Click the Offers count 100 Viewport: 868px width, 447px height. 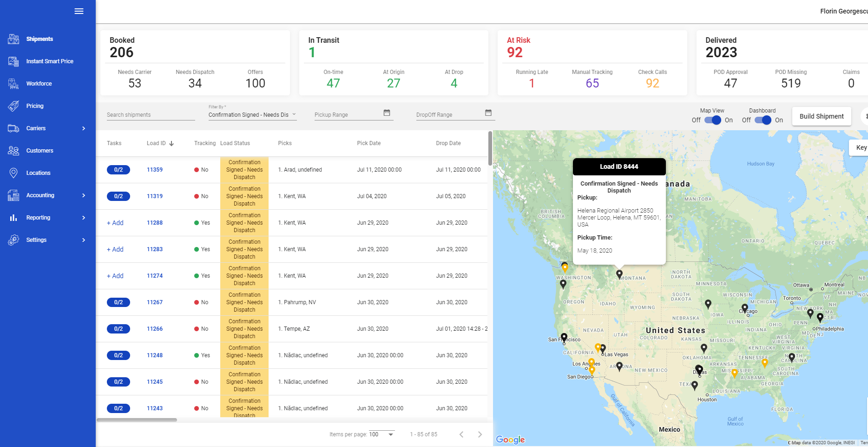click(x=256, y=83)
